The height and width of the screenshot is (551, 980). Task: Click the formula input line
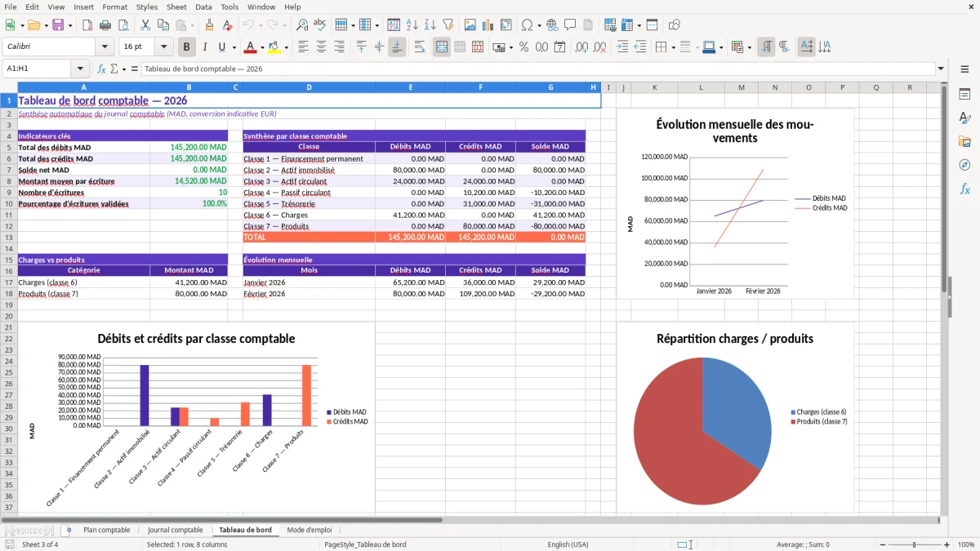click(537, 69)
